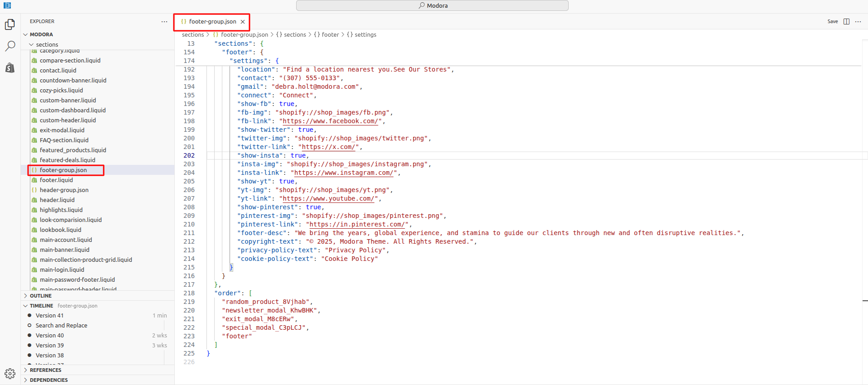Open main-password-footer.liquid file
868x385 pixels.
click(77, 279)
